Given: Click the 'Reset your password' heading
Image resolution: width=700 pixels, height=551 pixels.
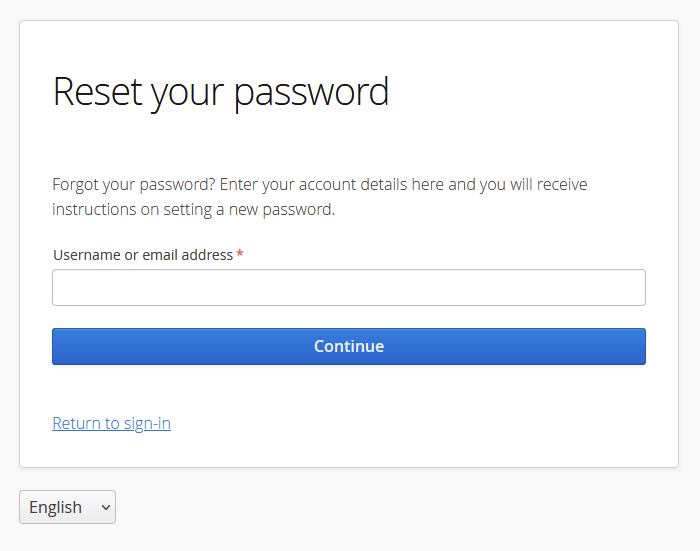Looking at the screenshot, I should [220, 91].
